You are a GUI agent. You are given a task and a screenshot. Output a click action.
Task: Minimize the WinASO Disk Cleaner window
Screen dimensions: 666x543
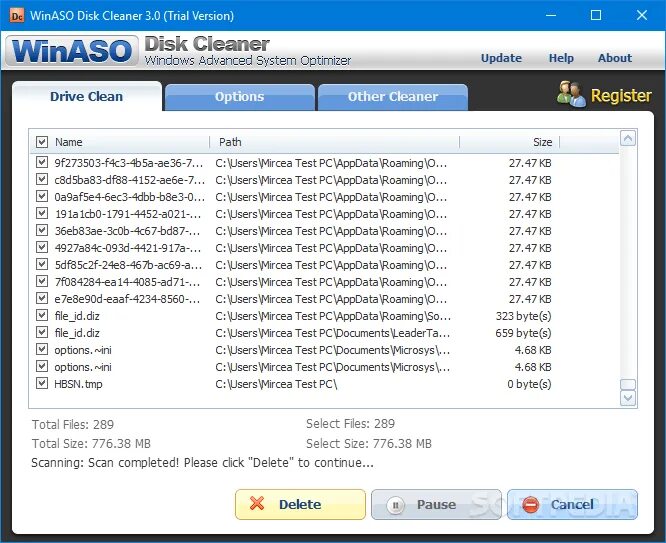[551, 15]
